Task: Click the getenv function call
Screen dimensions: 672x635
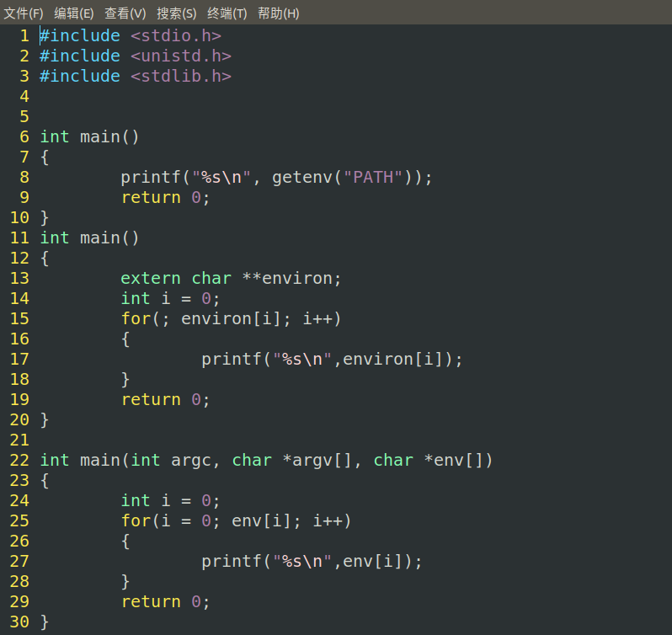Action: point(302,177)
